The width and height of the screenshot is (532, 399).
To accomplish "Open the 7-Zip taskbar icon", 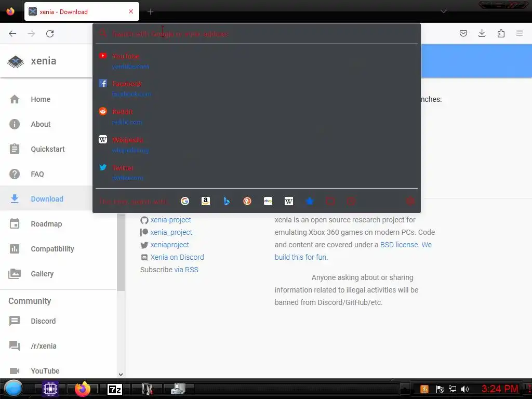I will 115,389.
